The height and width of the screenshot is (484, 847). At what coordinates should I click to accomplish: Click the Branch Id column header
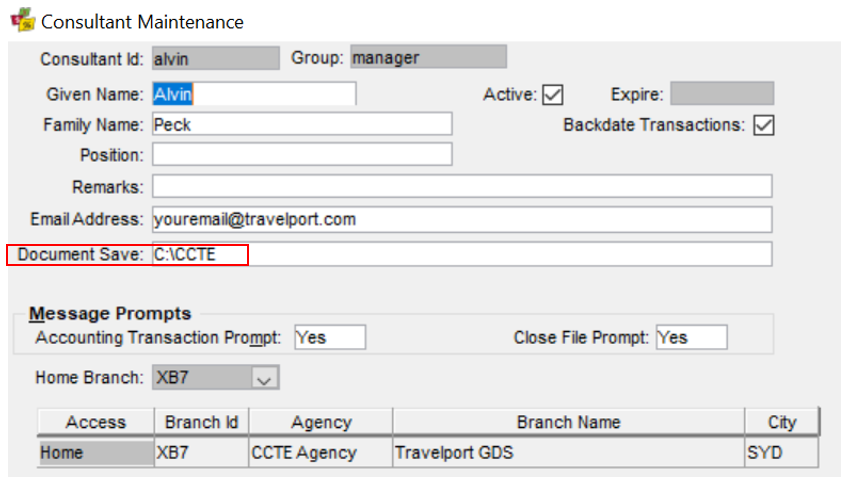point(201,422)
